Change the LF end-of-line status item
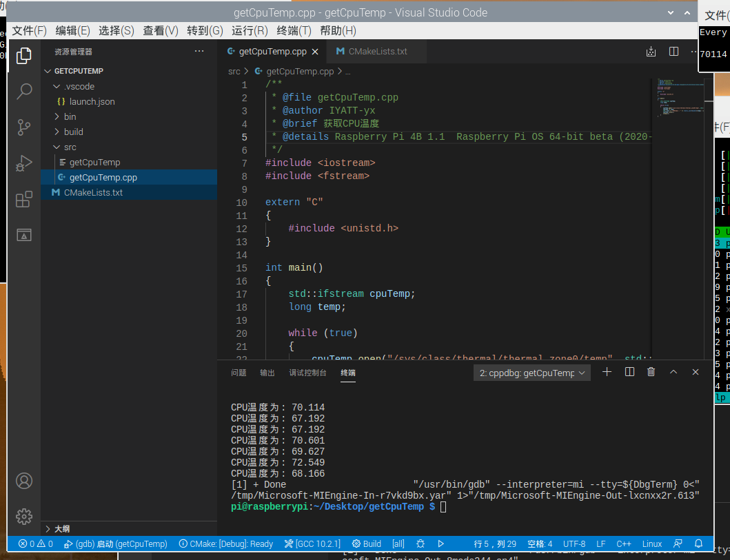Screen dimensions: 730x560 tap(601, 543)
